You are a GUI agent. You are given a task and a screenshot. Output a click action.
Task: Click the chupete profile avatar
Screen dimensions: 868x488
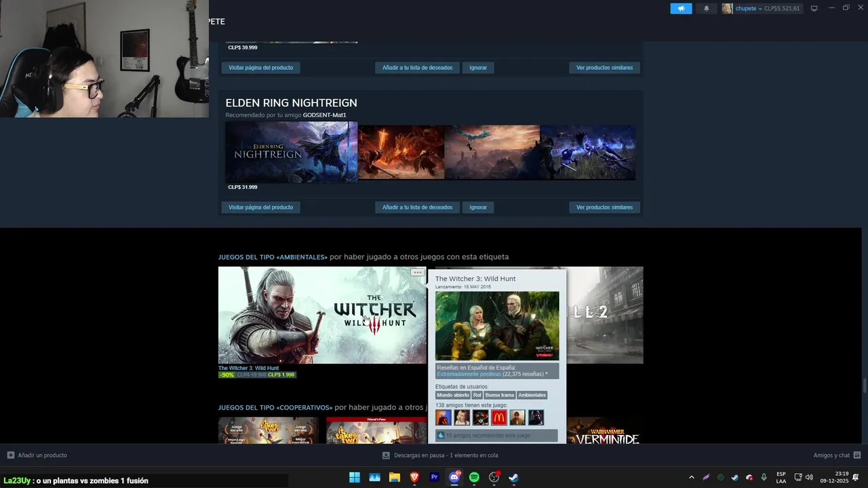click(727, 8)
